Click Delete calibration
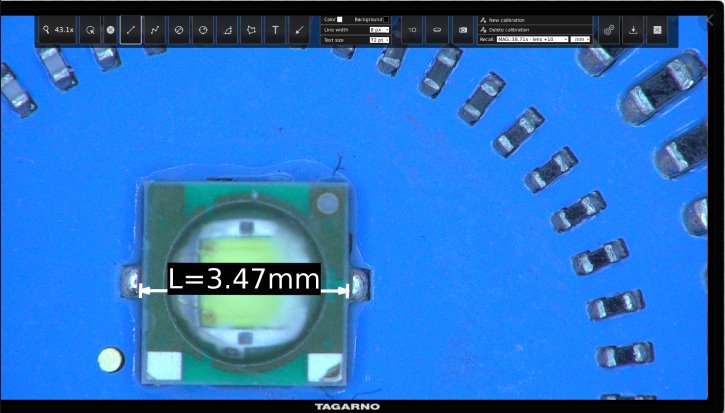725x413 pixels. point(510,30)
